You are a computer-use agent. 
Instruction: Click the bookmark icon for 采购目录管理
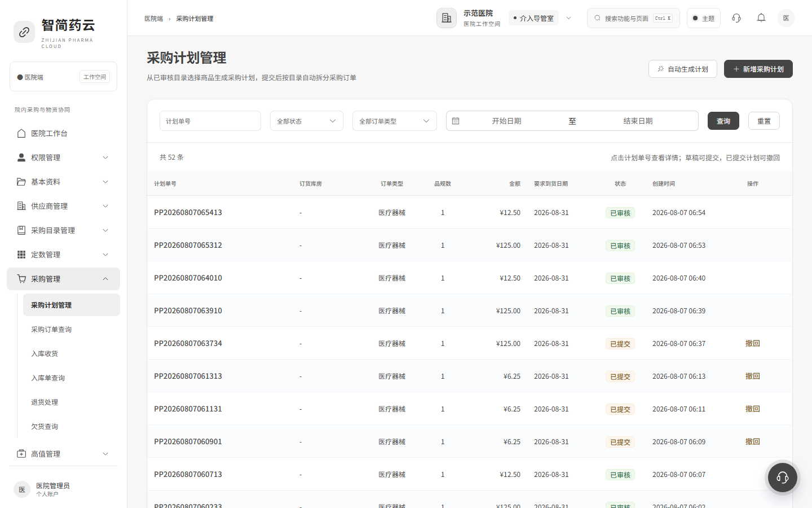pyautogui.click(x=21, y=230)
